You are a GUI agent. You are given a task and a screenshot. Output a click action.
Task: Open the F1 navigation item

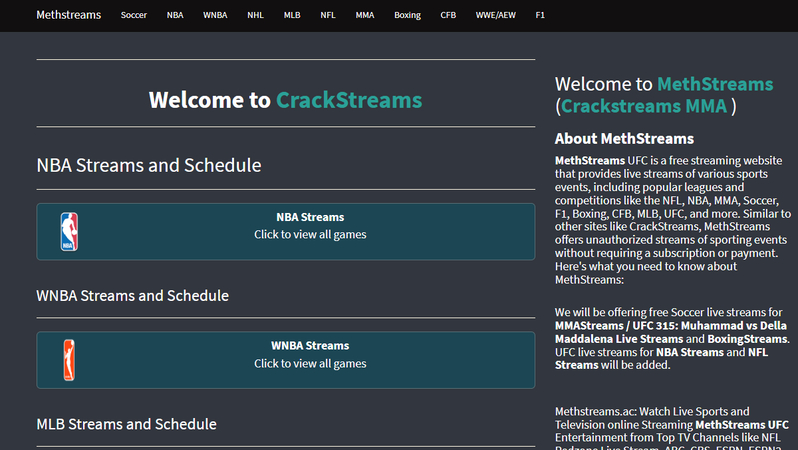pos(540,15)
